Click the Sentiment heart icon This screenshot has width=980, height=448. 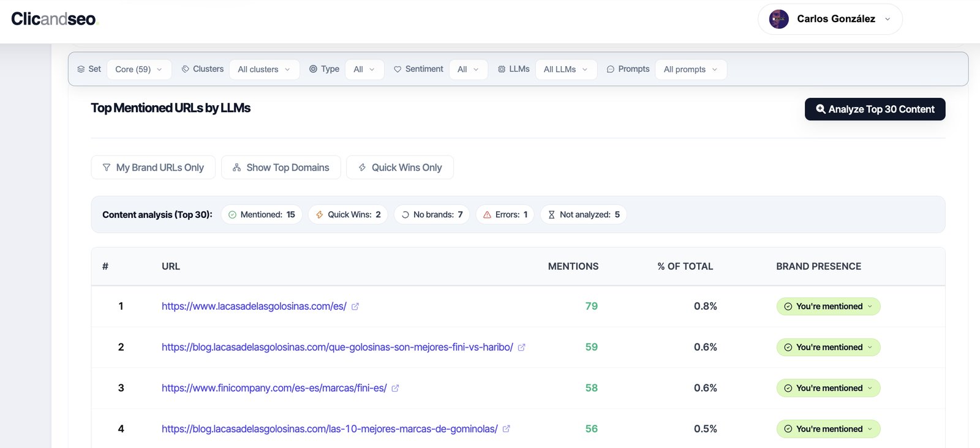tap(398, 69)
